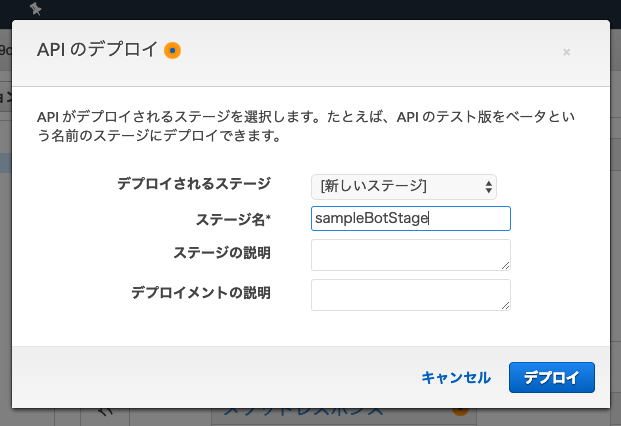Click the ステージの説明 label
Image resolution: width=621 pixels, height=426 pixels.
pos(222,253)
